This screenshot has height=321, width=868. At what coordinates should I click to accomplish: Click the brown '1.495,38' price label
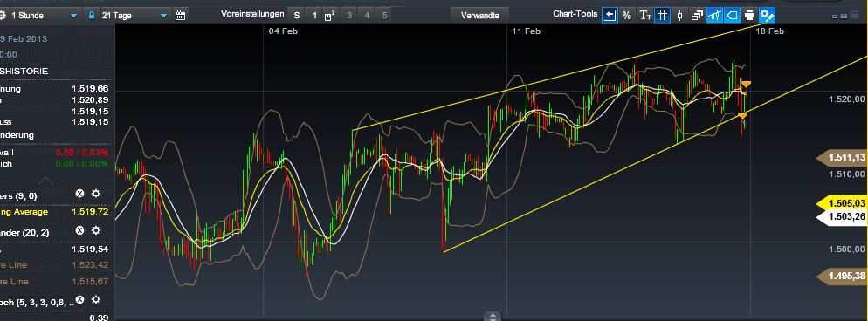[842, 276]
